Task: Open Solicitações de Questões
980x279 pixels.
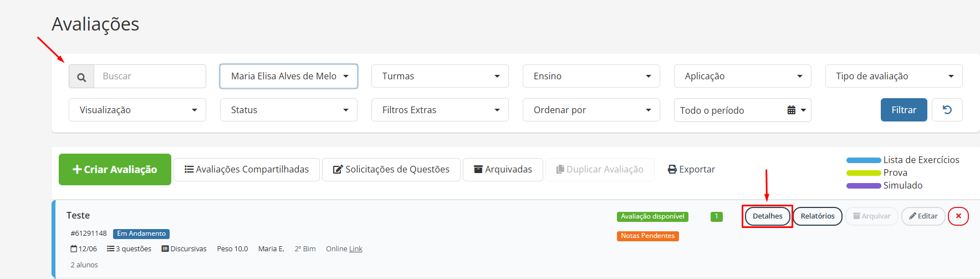Action: pyautogui.click(x=391, y=170)
